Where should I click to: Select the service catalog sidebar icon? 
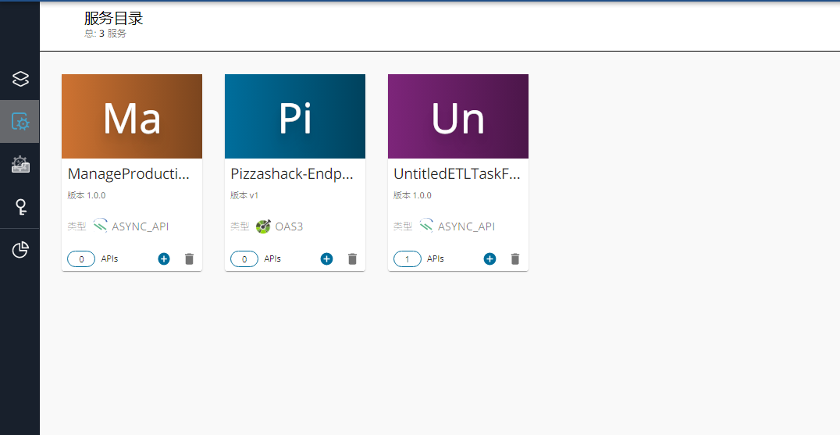(x=20, y=122)
